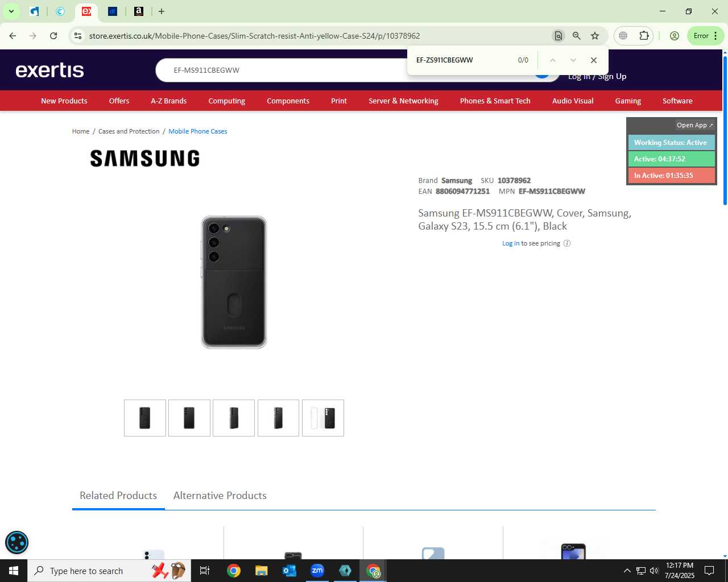Click the browser forward arrow
Screen dimensions: 728x582
[33, 36]
